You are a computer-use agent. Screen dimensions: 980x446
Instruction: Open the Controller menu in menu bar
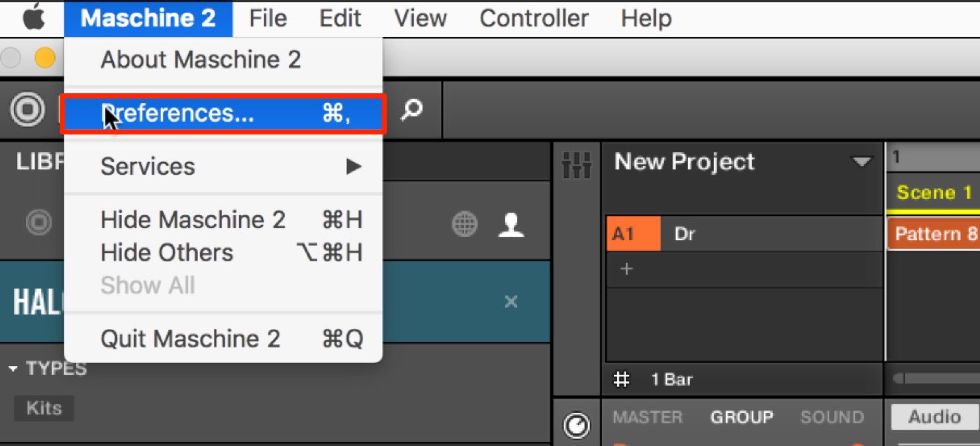[534, 18]
